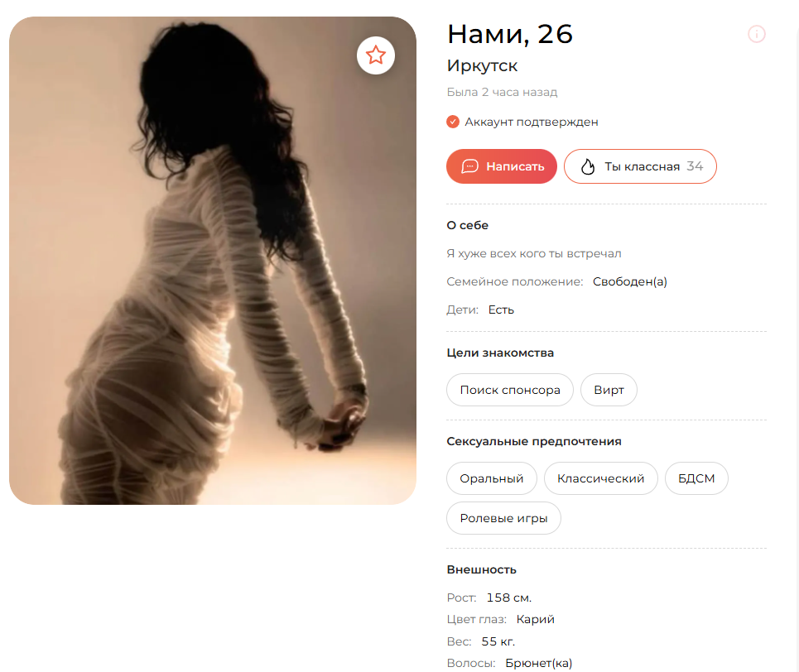Click the Цели знакомства heading
Screen dimensions: 799x672
coord(500,353)
